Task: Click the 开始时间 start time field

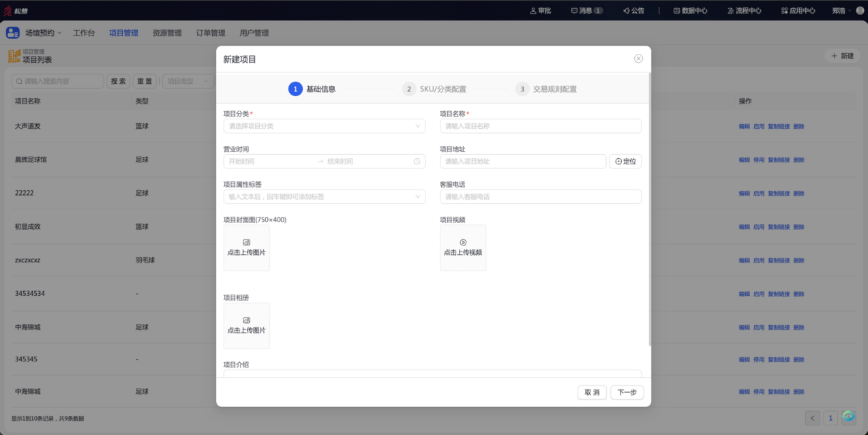Action: 270,162
